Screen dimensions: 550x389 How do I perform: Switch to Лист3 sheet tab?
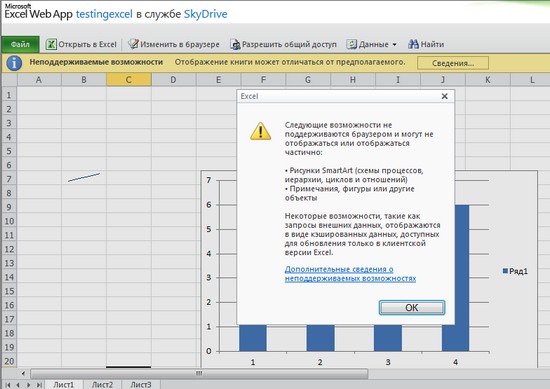(141, 384)
